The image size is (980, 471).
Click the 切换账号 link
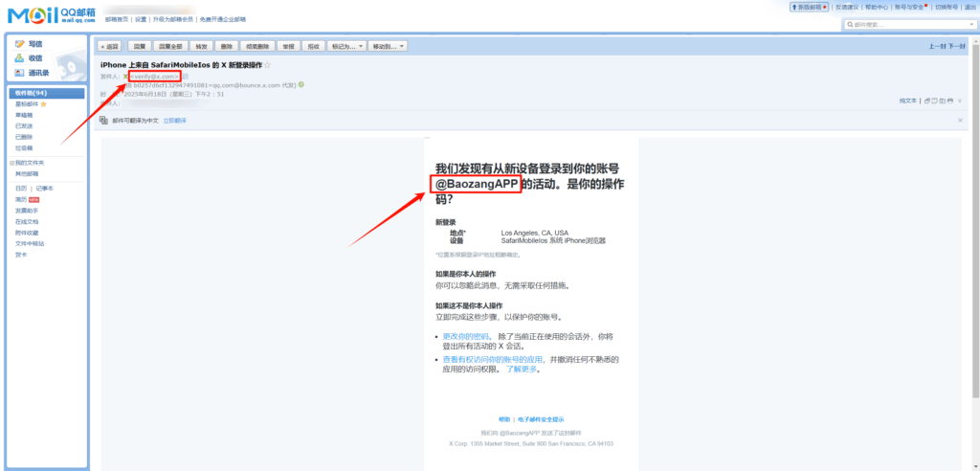(947, 7)
